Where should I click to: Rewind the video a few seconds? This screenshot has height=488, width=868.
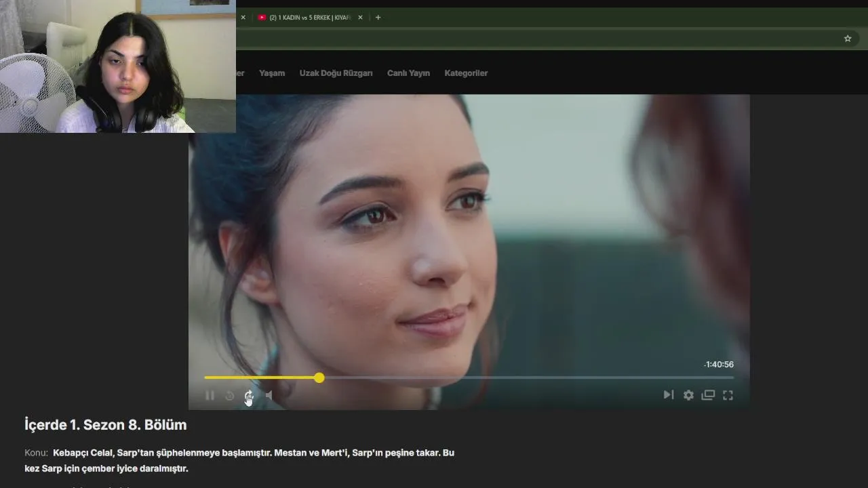click(x=229, y=395)
